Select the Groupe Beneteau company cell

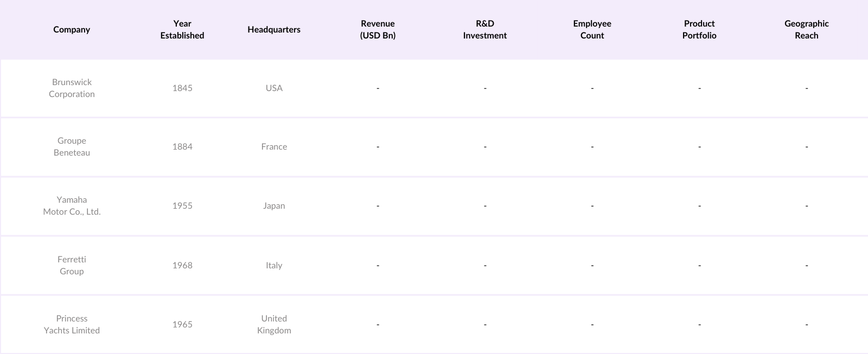coord(72,146)
